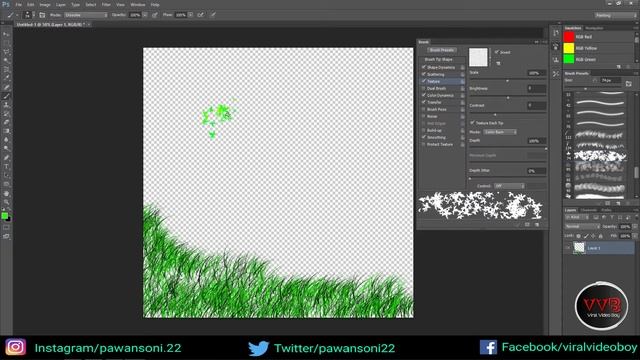Enable Dual Brush checkbox

(424, 88)
